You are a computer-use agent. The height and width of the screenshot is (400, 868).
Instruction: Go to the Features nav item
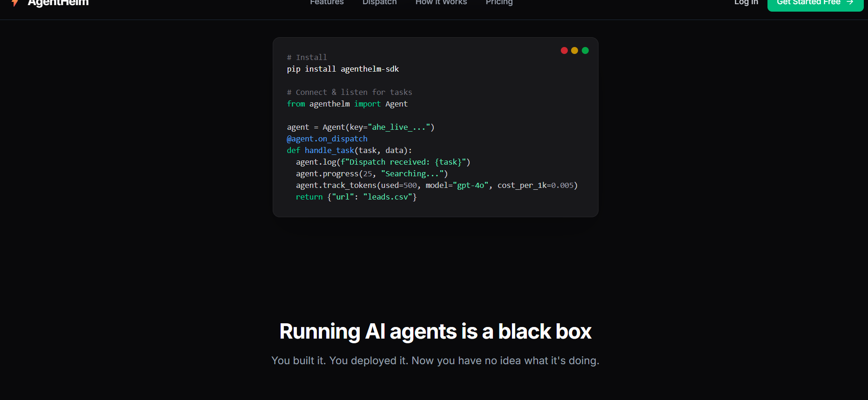click(327, 2)
